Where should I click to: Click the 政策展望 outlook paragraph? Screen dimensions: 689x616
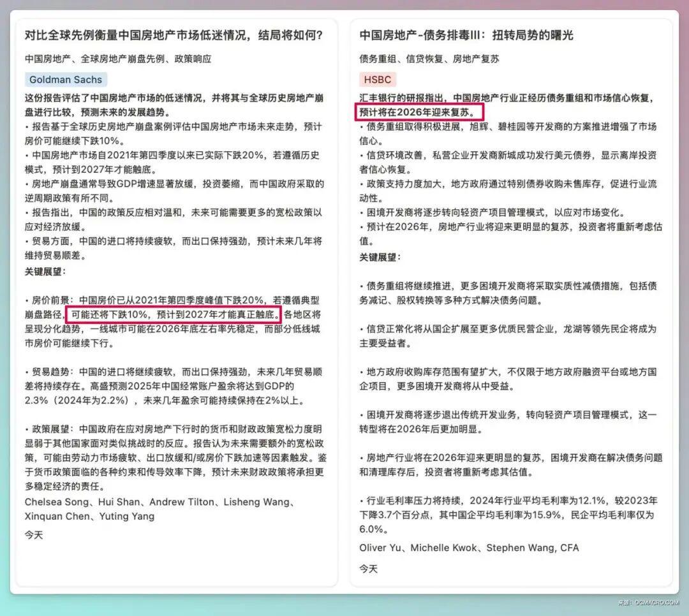tap(176, 457)
